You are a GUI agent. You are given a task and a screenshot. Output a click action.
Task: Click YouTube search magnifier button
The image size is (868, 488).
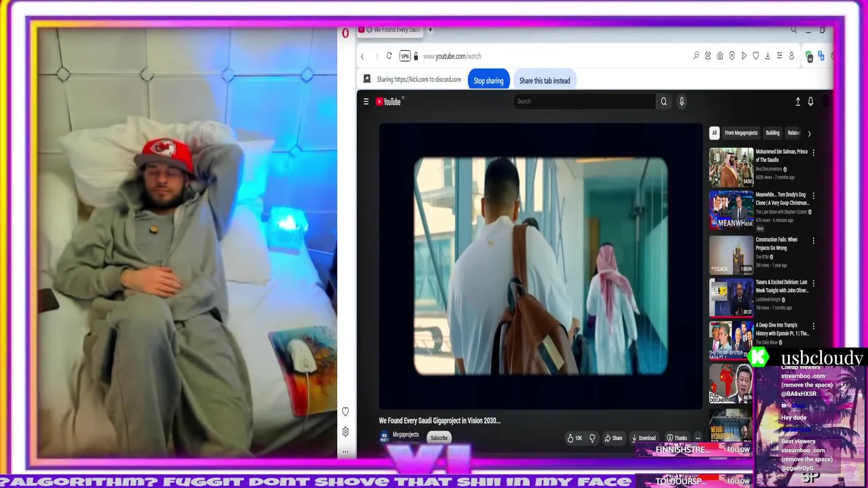point(664,102)
